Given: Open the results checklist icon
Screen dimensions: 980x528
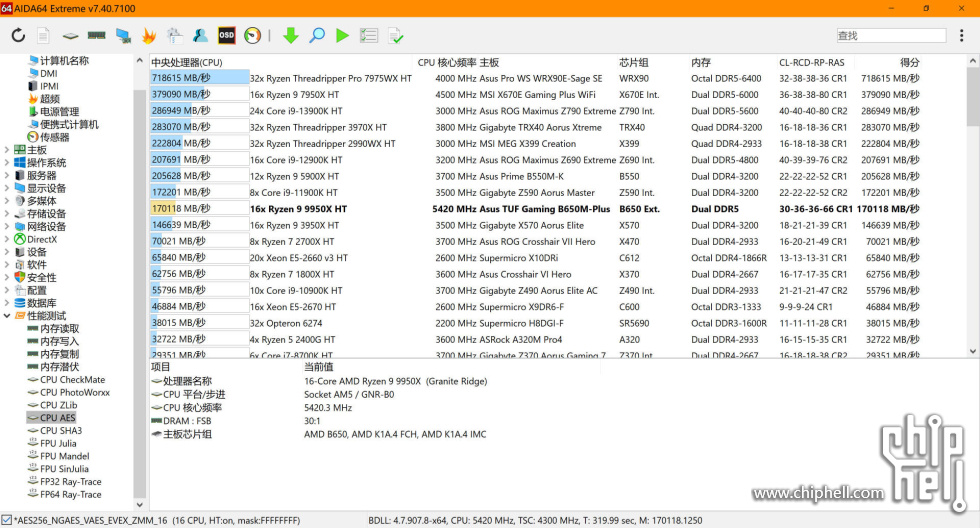Looking at the screenshot, I should pyautogui.click(x=369, y=36).
